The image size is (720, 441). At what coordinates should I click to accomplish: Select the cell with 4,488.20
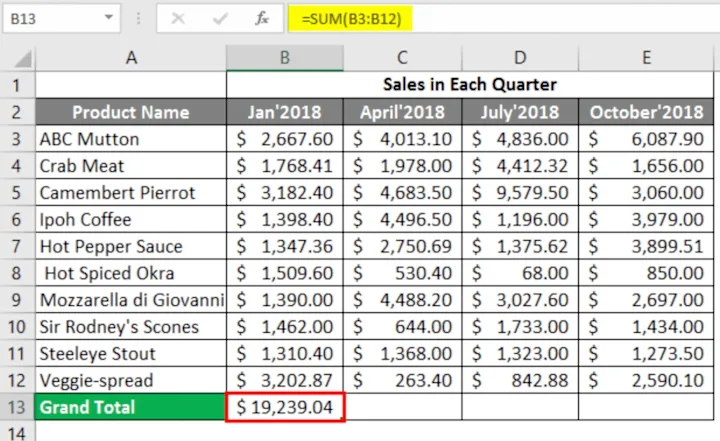tap(402, 300)
